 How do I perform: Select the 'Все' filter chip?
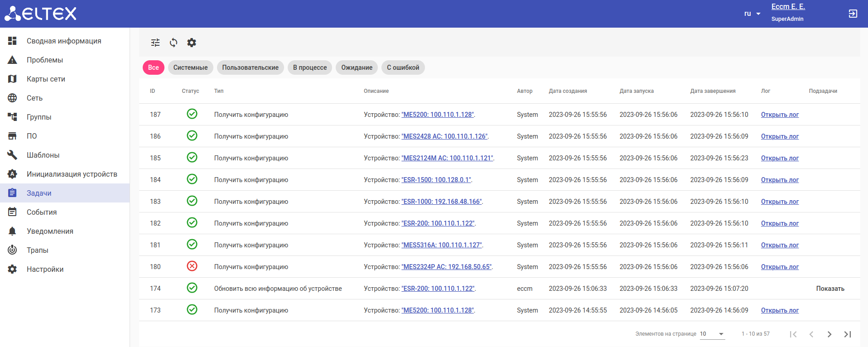coord(154,67)
